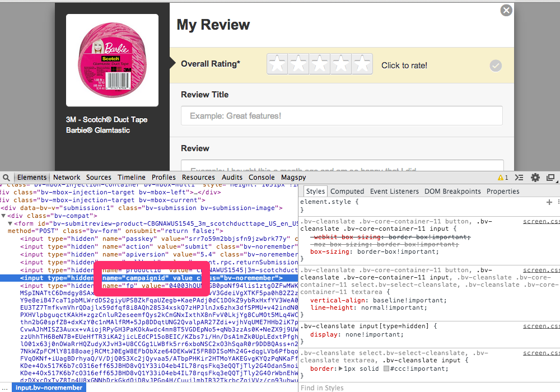Close the My Review dialog
560x392 pixels.
[x=506, y=10]
